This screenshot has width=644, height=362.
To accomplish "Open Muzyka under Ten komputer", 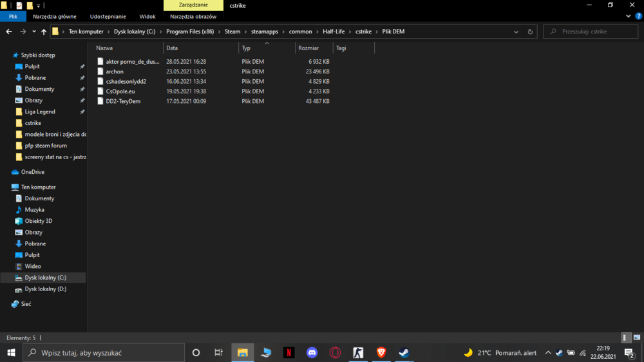I will 34,209.
